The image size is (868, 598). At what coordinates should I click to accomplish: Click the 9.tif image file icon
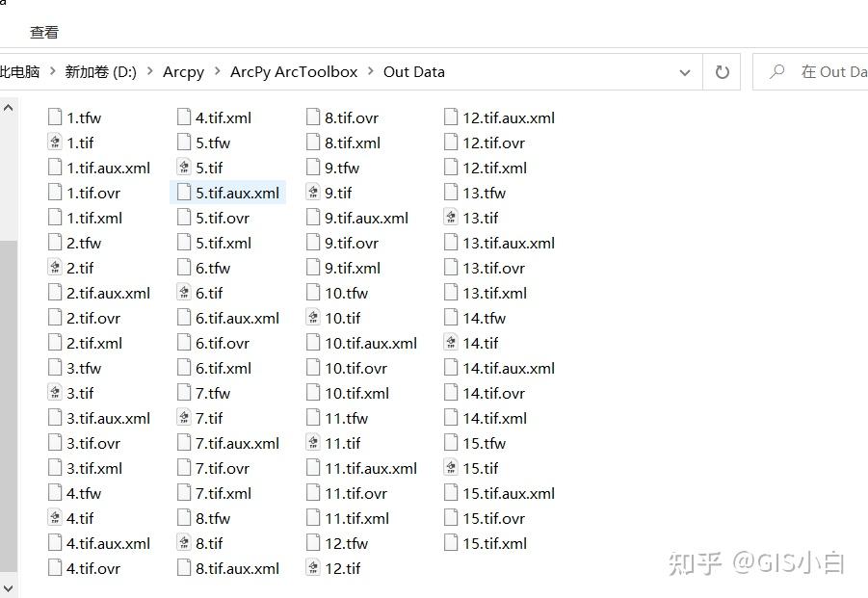tap(313, 193)
